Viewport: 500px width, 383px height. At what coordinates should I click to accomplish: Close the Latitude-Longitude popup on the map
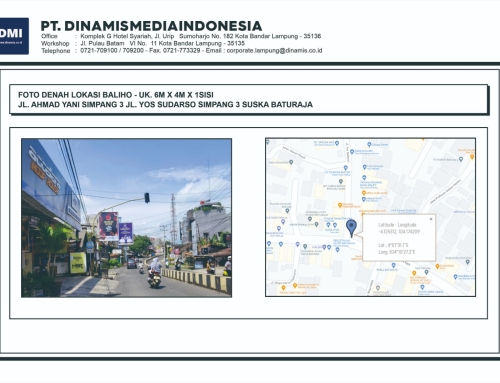pyautogui.click(x=431, y=219)
